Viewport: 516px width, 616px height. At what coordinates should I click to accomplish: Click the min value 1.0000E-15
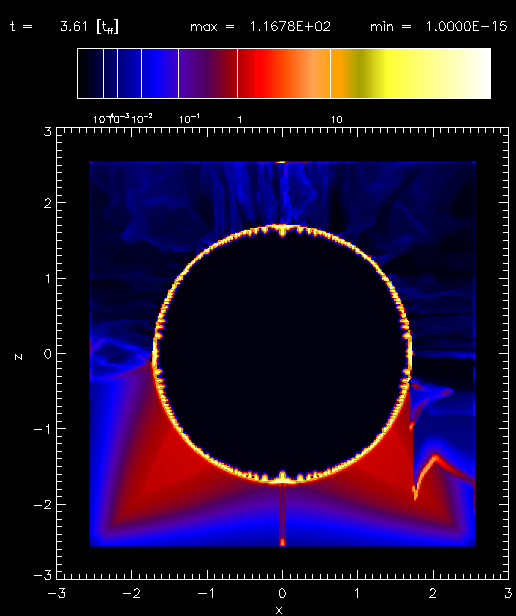pyautogui.click(x=466, y=27)
